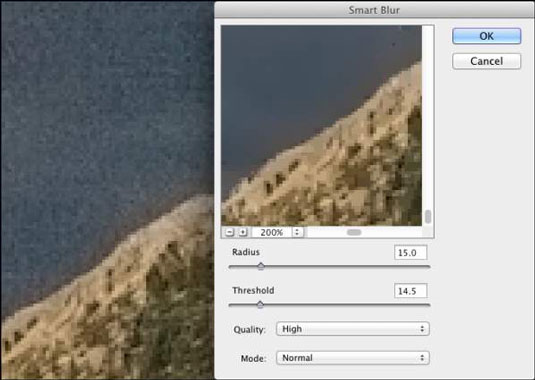Click the 200% zoom level field
The width and height of the screenshot is (535, 380).
tap(272, 232)
